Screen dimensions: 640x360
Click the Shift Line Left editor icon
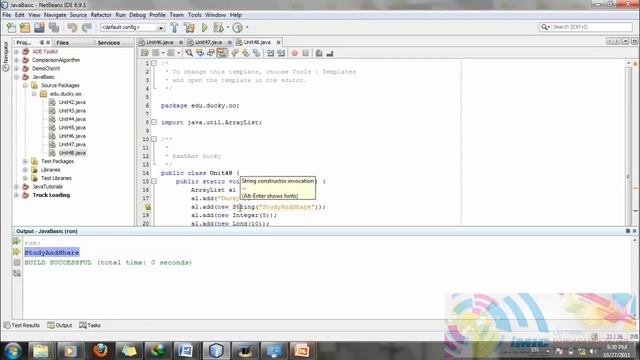coord(270,53)
